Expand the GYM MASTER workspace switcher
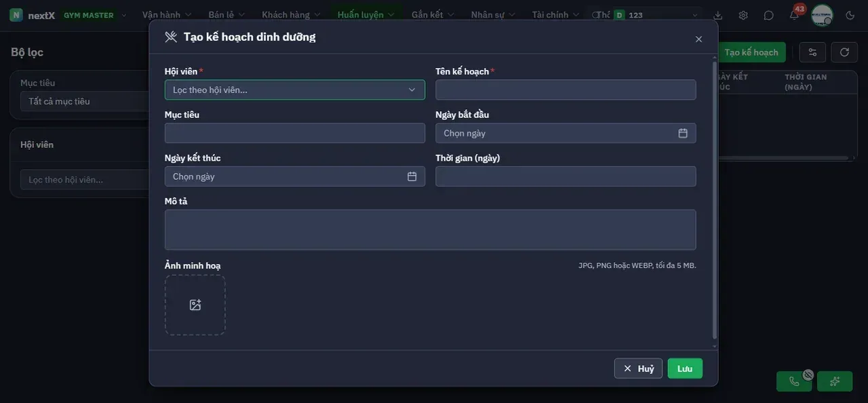The height and width of the screenshot is (403, 868). tap(95, 15)
